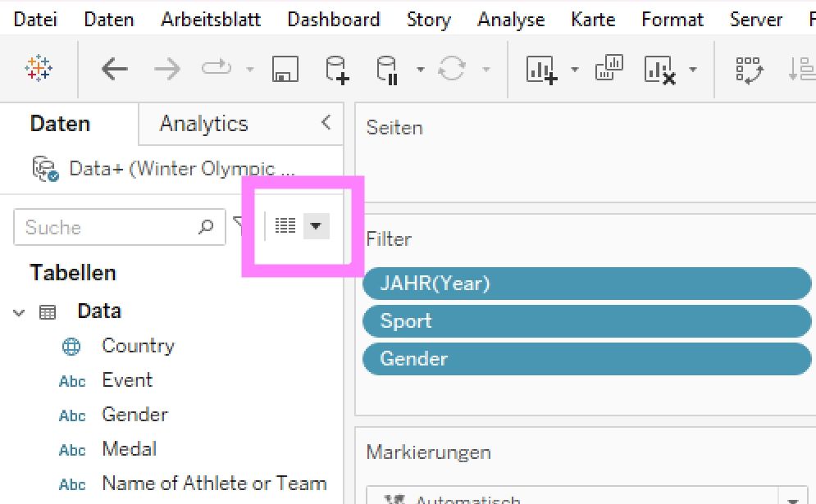This screenshot has width=816, height=504.
Task: Click the JAHR(Year) filter pill
Action: coord(586,284)
